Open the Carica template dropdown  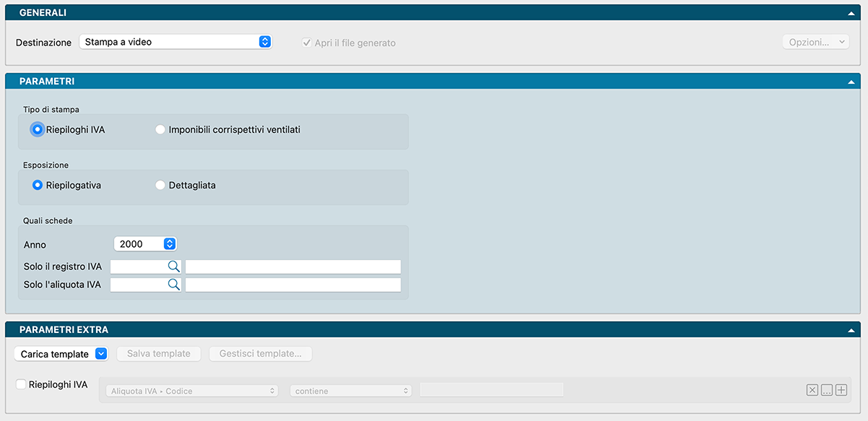coord(61,354)
